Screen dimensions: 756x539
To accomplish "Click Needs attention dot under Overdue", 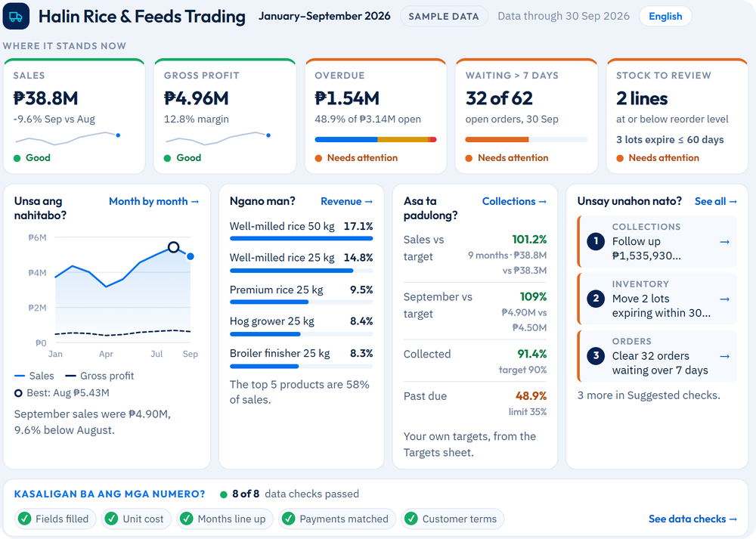I will (x=318, y=158).
